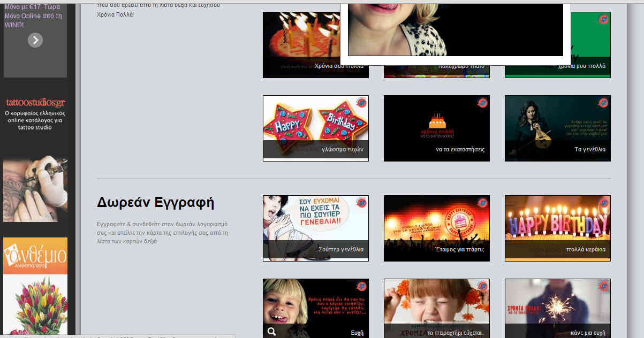
Task: Click the 'Δωρεάν Εγγραφή' heading
Action: (155, 203)
